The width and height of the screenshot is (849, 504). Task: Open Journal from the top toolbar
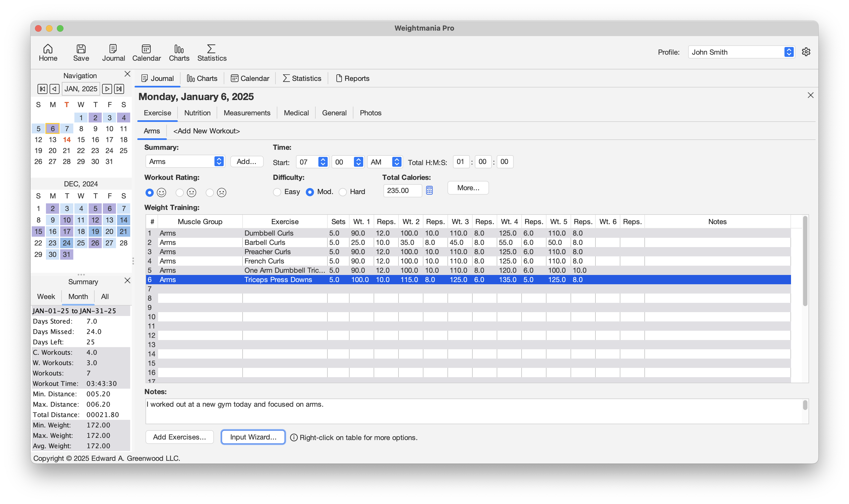tap(114, 53)
